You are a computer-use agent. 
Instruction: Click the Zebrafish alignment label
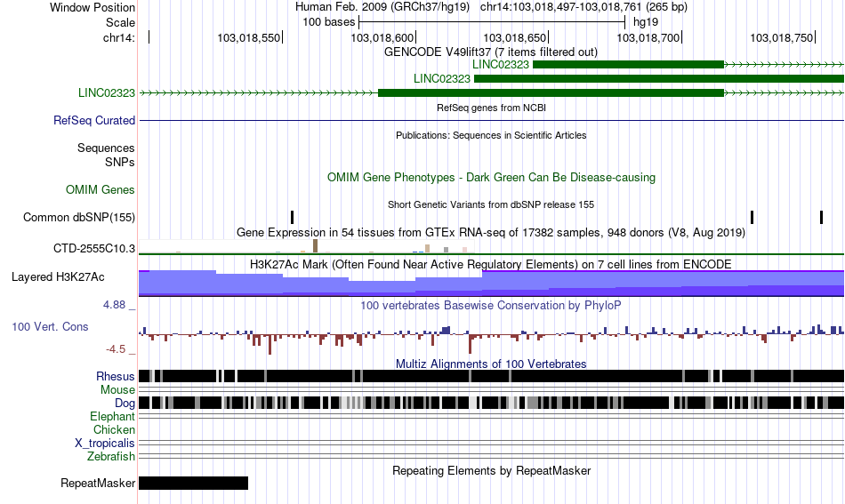pos(111,456)
